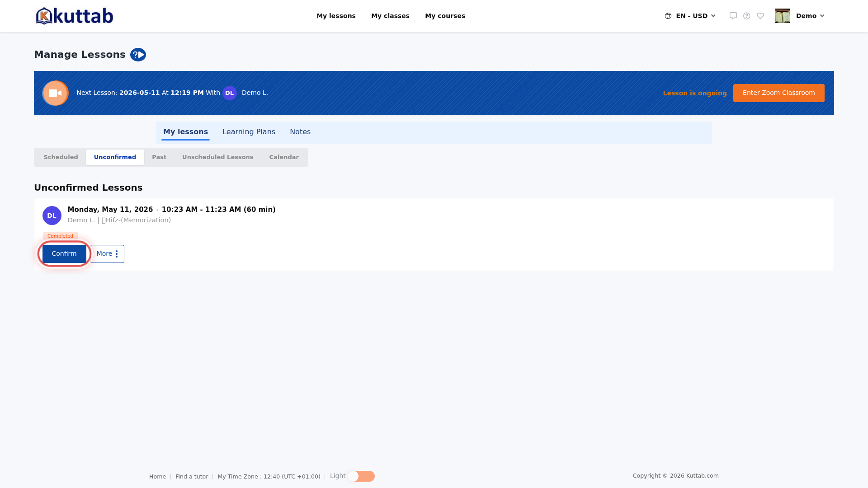Select the Unconfirmed lessons filter
This screenshot has height=488, width=868.
click(115, 157)
